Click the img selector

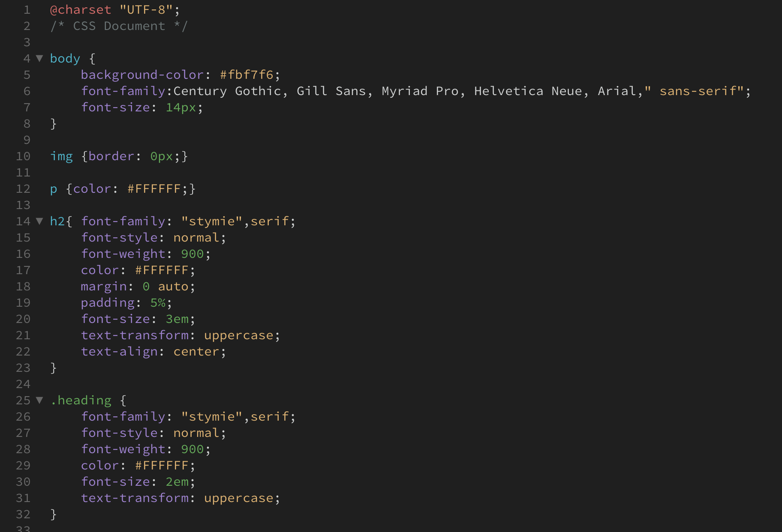61,156
